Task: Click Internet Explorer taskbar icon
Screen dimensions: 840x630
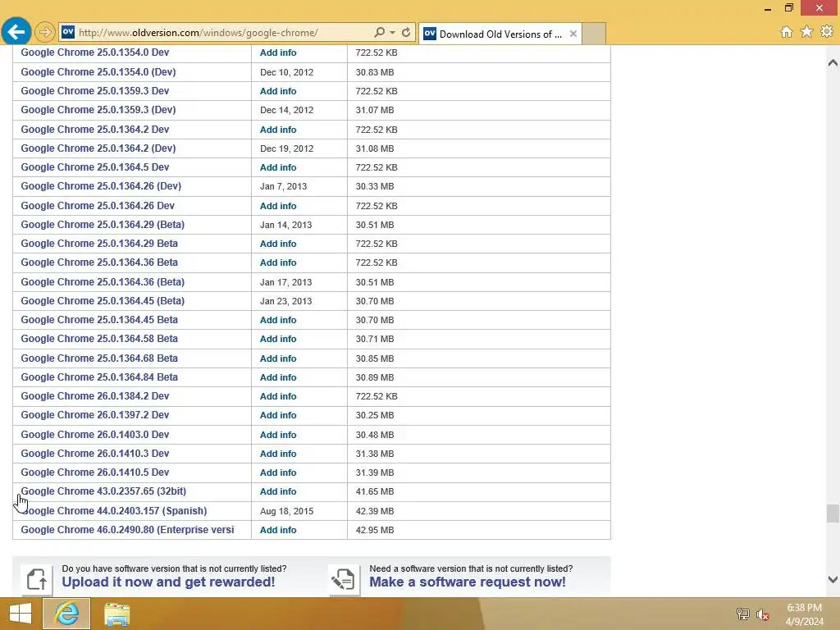Action: 67,614
